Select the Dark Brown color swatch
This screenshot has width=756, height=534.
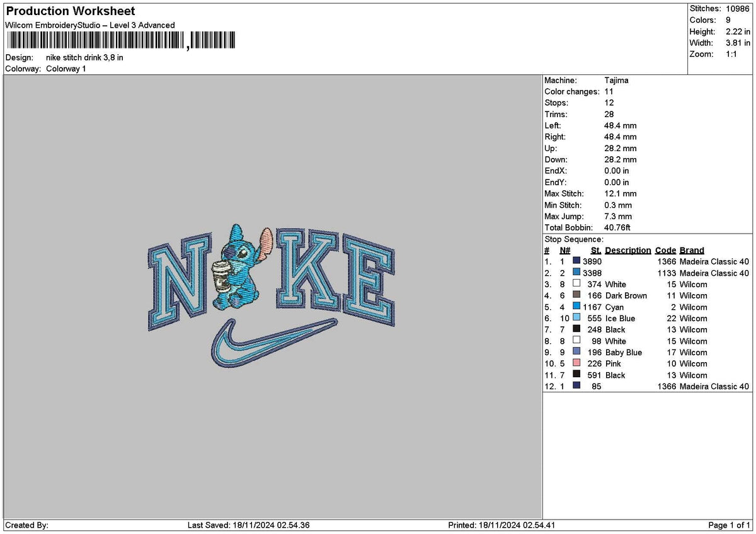point(576,295)
